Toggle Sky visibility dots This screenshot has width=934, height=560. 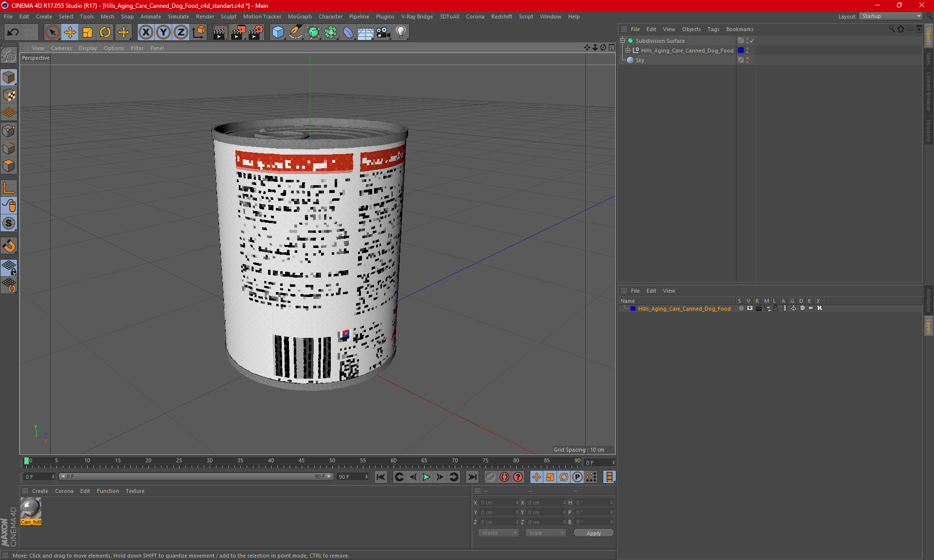tap(748, 60)
